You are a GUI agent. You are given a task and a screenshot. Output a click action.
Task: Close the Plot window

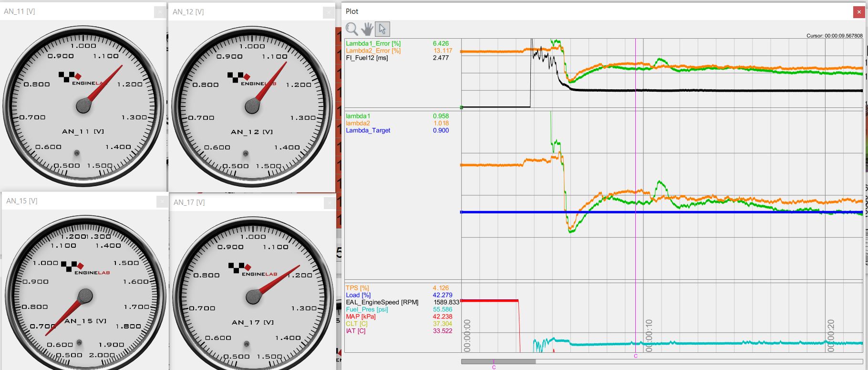click(x=859, y=12)
